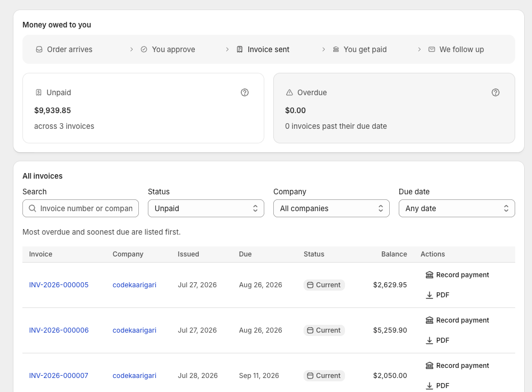
Task: Click Current status icon for INV-2026-000007
Action: (310, 376)
